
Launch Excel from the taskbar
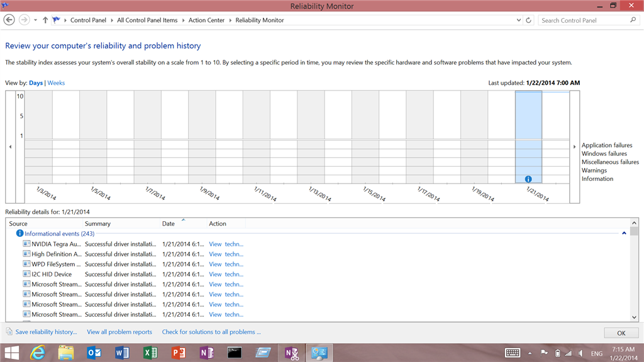[150, 353]
